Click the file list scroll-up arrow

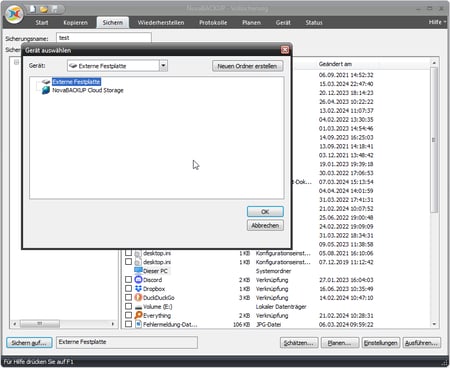[x=434, y=63]
